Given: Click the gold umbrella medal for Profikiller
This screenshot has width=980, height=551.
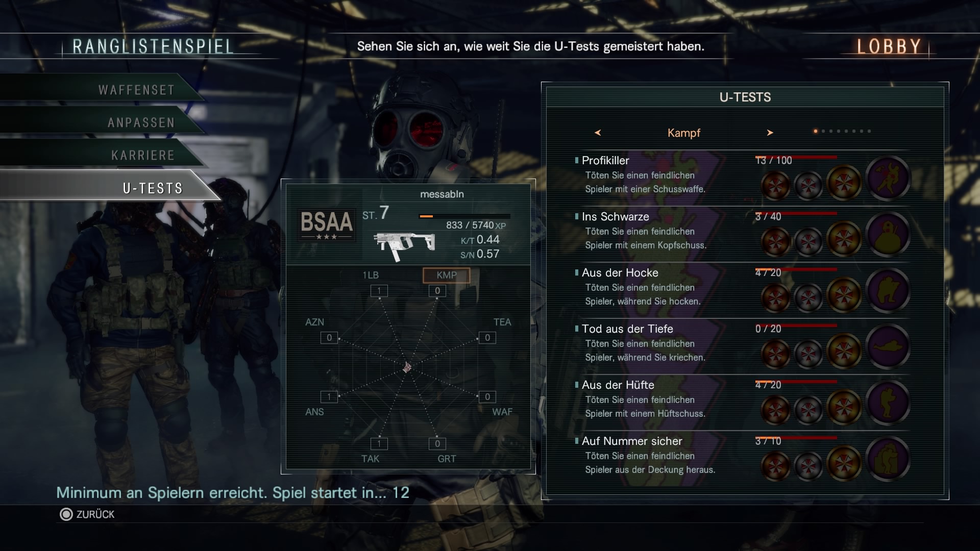Looking at the screenshot, I should point(844,183).
